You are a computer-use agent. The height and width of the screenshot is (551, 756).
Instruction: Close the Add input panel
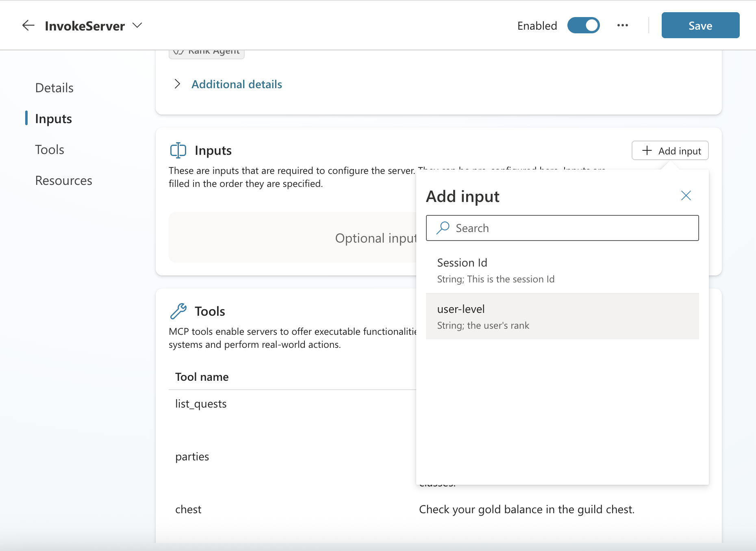686,196
